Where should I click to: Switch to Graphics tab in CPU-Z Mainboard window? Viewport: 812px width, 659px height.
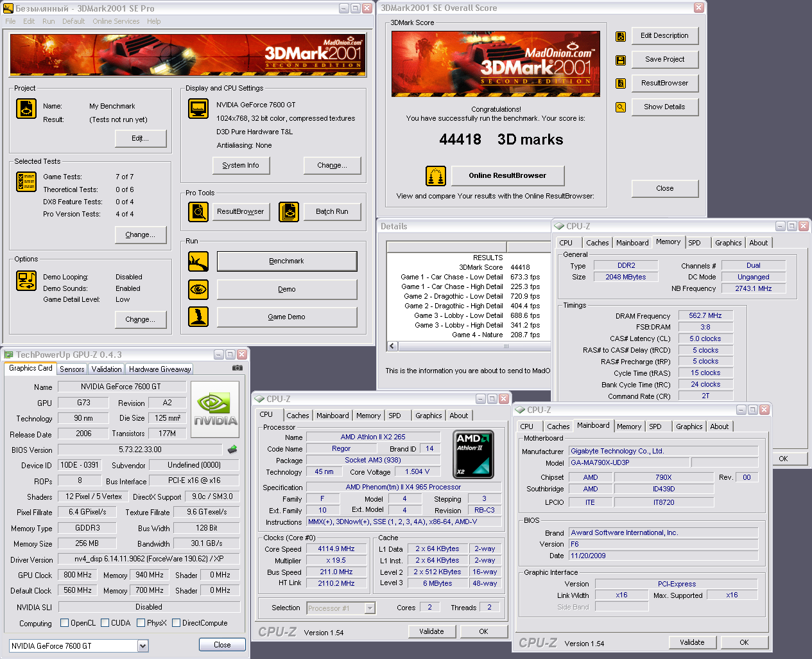point(689,426)
